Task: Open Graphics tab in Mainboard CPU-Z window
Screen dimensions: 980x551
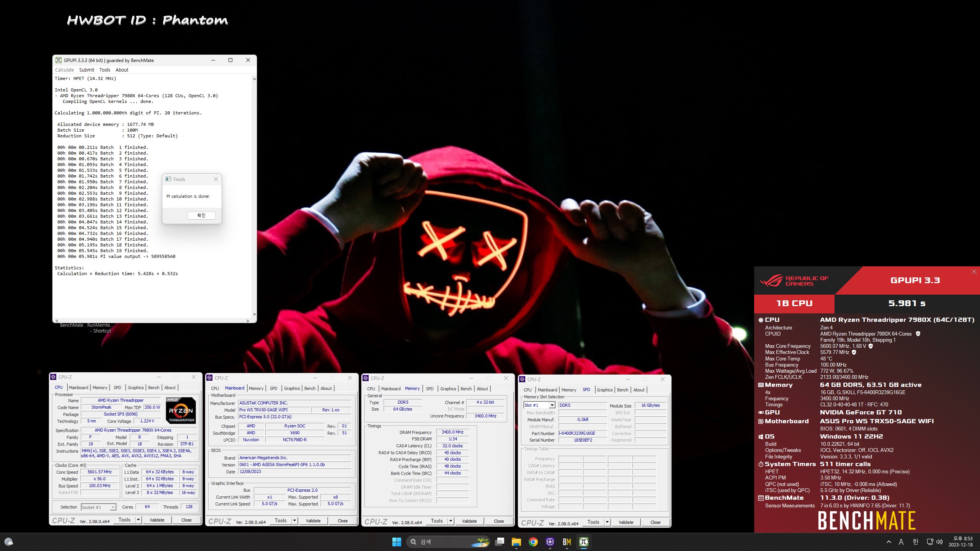Action: click(x=292, y=388)
